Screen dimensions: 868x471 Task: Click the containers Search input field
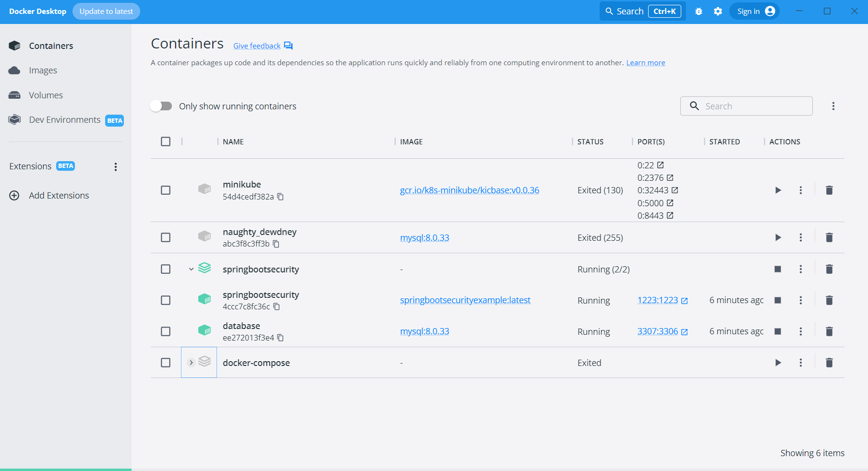746,106
